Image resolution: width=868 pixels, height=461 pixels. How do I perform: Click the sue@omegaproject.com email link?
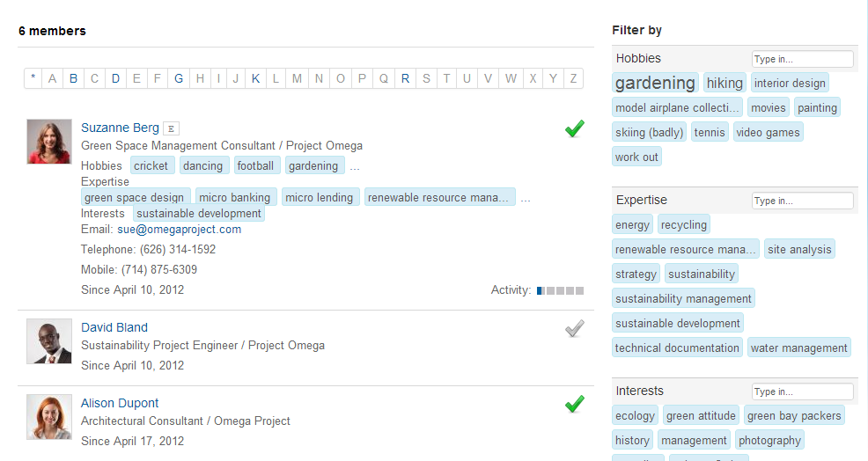click(179, 230)
